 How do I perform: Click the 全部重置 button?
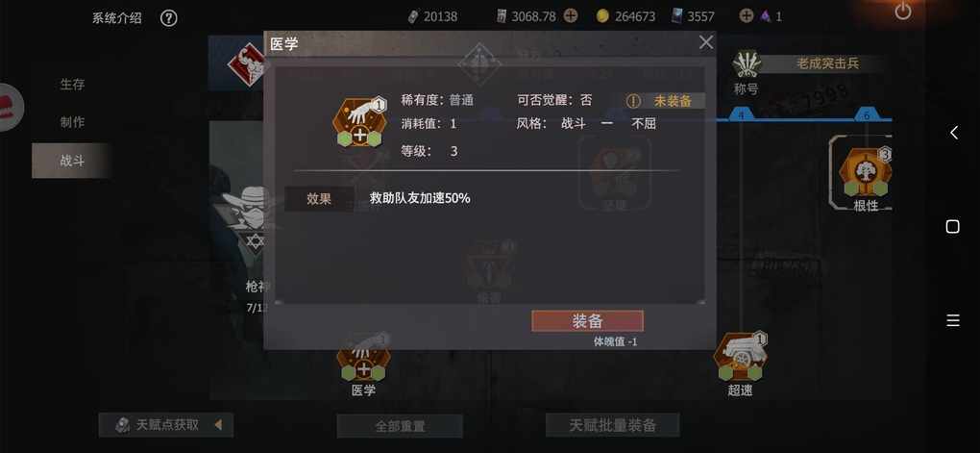(400, 426)
